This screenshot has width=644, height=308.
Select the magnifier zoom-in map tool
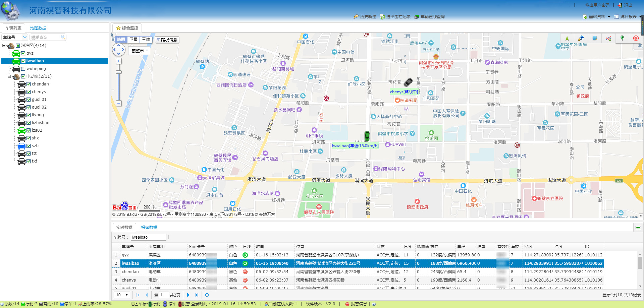581,38
